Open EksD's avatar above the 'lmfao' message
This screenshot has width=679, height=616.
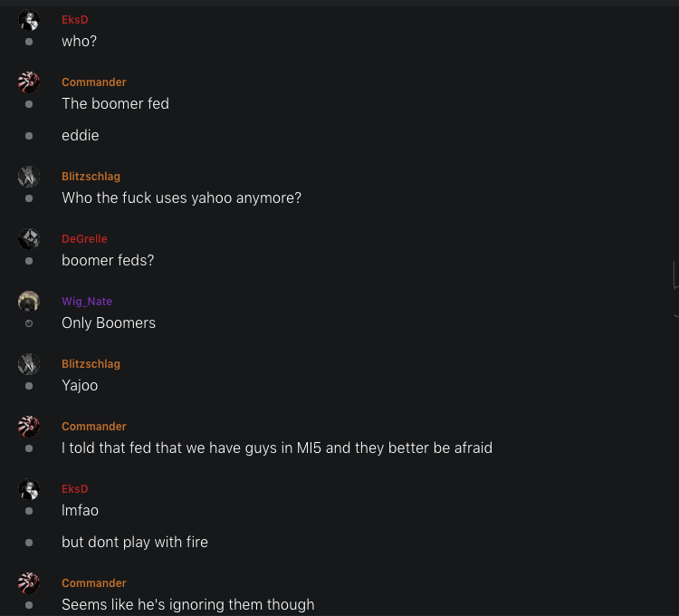(29, 489)
